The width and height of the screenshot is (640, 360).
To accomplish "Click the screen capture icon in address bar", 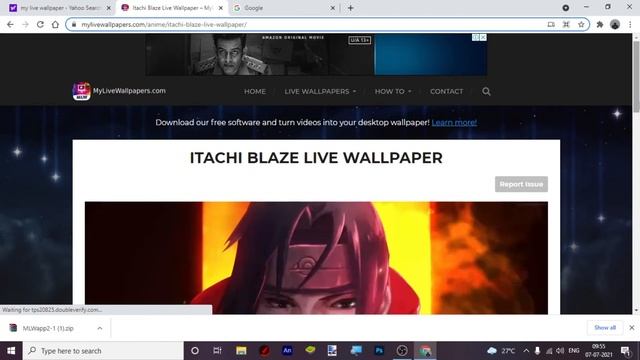I will 566,24.
